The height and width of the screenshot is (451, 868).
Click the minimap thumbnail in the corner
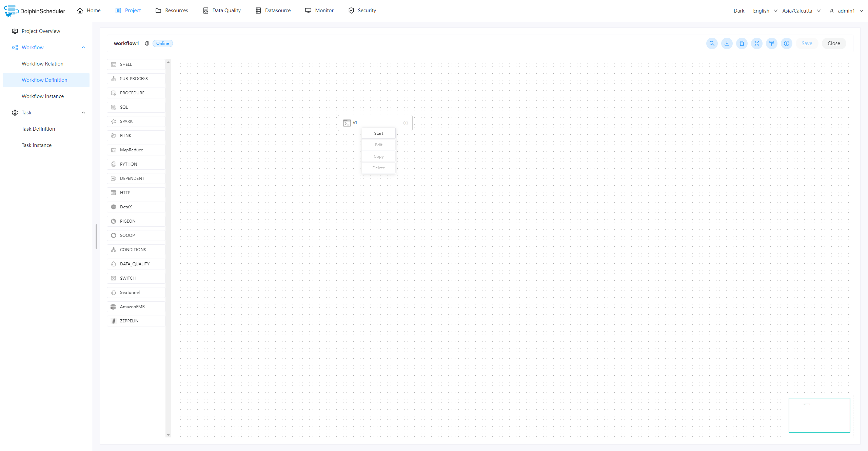pos(819,415)
